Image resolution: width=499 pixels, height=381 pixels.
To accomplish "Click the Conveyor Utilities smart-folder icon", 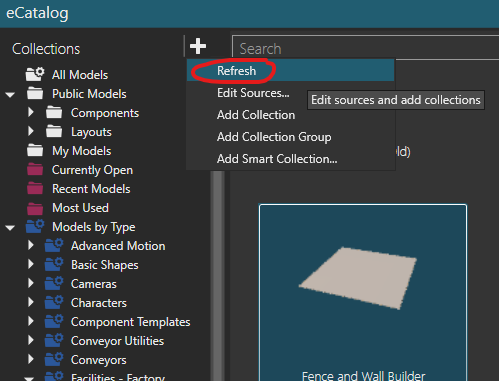I will [54, 340].
